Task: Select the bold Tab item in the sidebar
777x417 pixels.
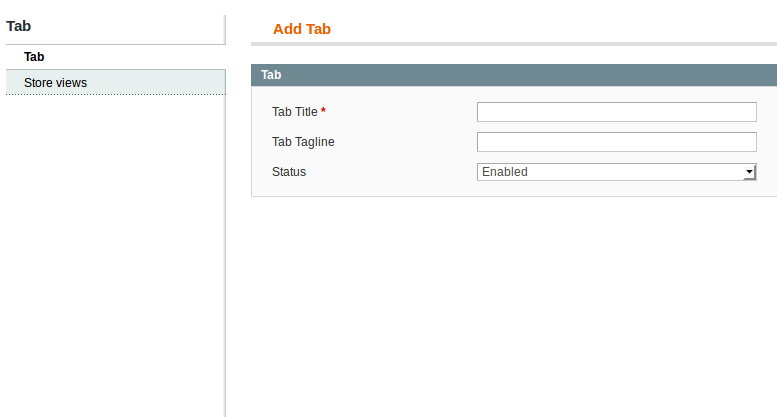Action: tap(34, 57)
